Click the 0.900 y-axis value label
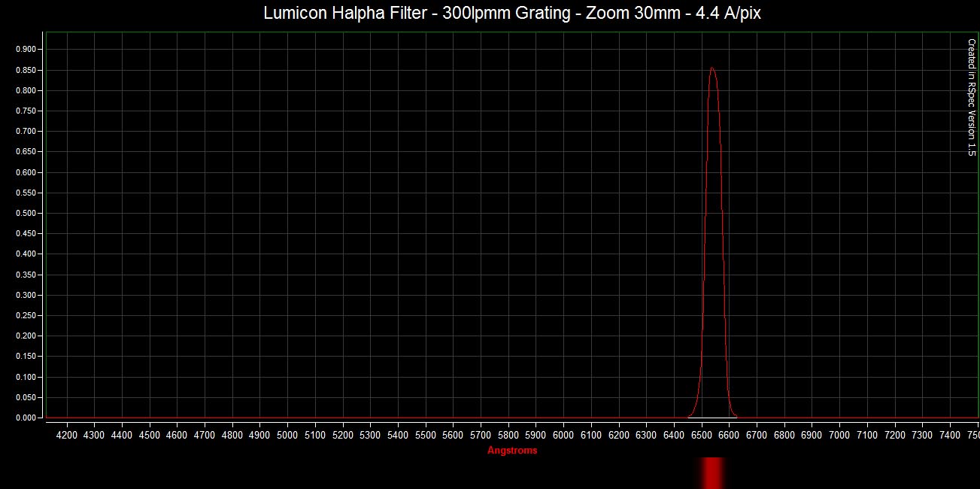Image resolution: width=980 pixels, height=489 pixels. [x=26, y=50]
